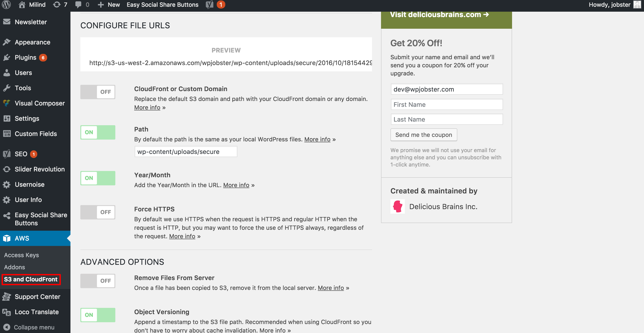Click the Custom Fields grid icon

[x=7, y=134]
